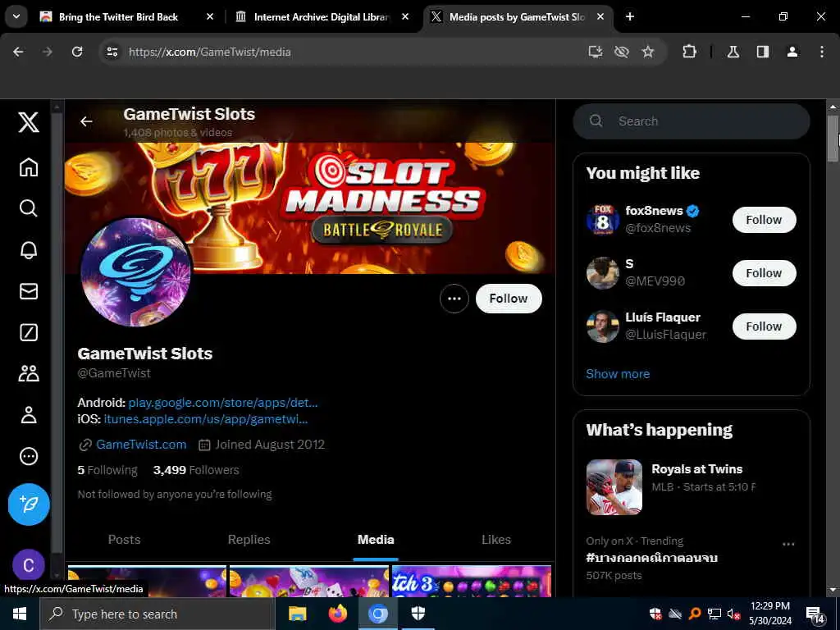
Task: Click Show more suggestions link
Action: (618, 374)
